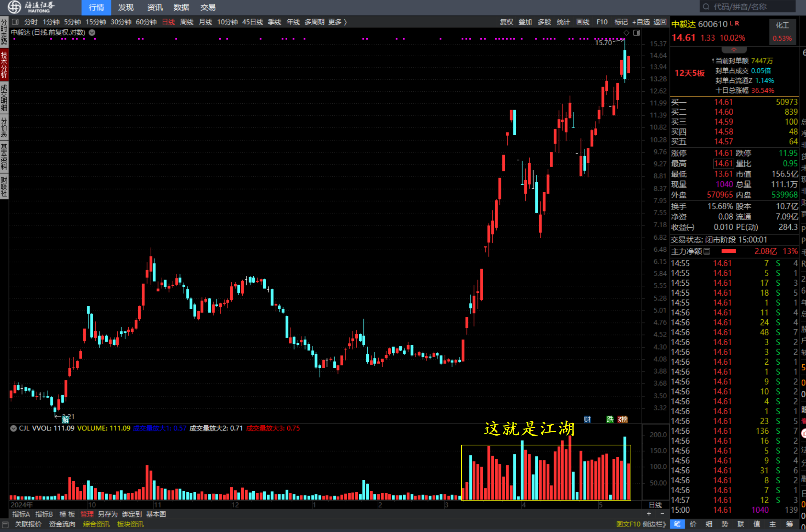
Task: Toggle right sidebar panel icon above price axis
Action: pos(636,33)
